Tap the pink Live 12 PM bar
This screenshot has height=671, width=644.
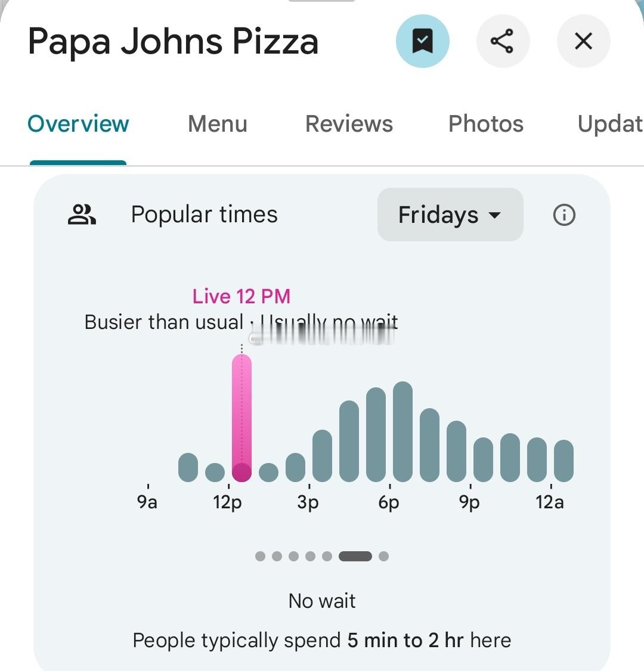pyautogui.click(x=241, y=417)
